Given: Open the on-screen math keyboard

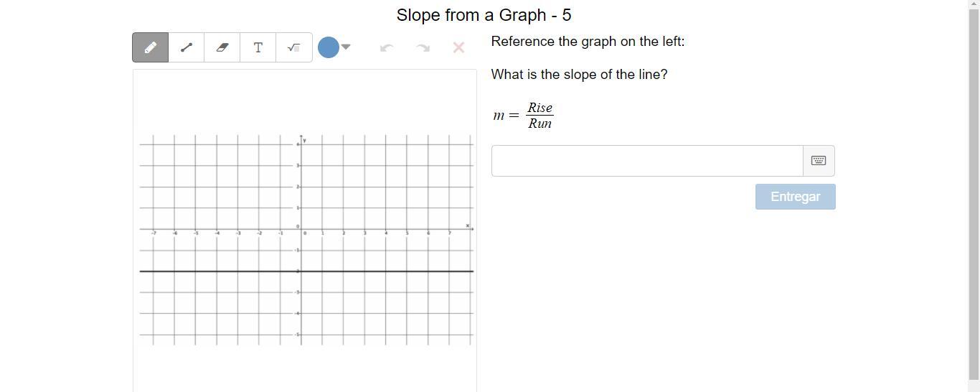Looking at the screenshot, I should click(x=819, y=161).
